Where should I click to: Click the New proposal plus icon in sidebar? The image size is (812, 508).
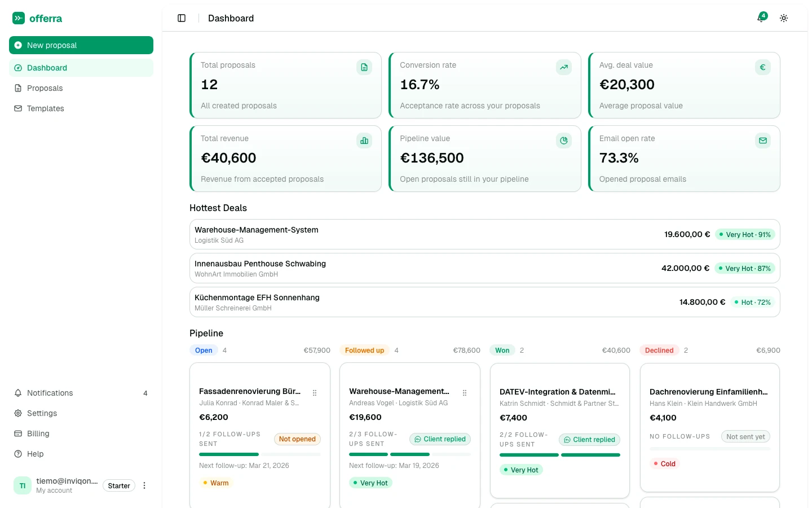[17, 45]
